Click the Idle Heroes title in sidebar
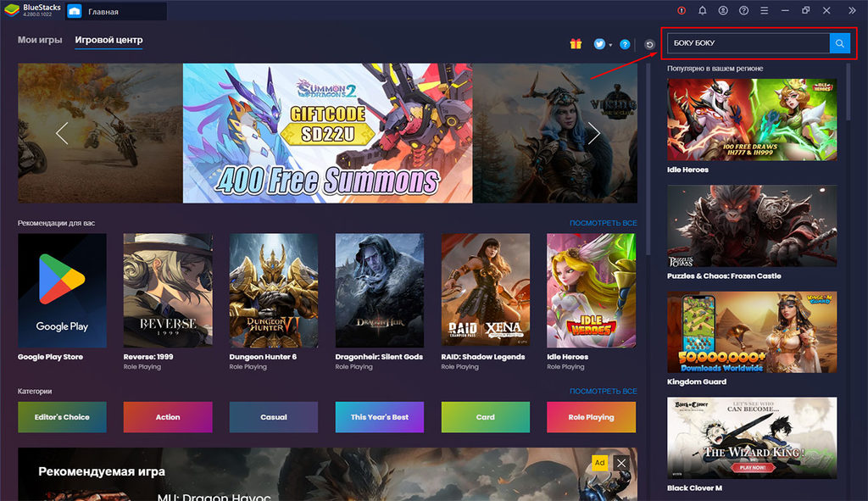The width and height of the screenshot is (868, 501). 687,170
